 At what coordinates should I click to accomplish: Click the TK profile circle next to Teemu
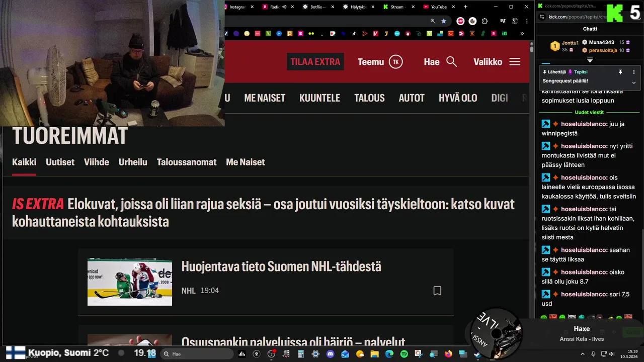(x=396, y=62)
